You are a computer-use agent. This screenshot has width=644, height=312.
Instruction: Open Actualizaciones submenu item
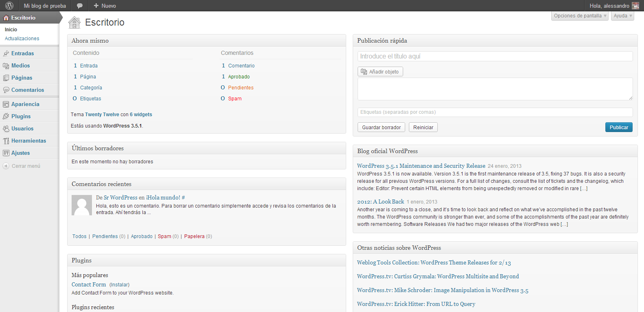[22, 39]
